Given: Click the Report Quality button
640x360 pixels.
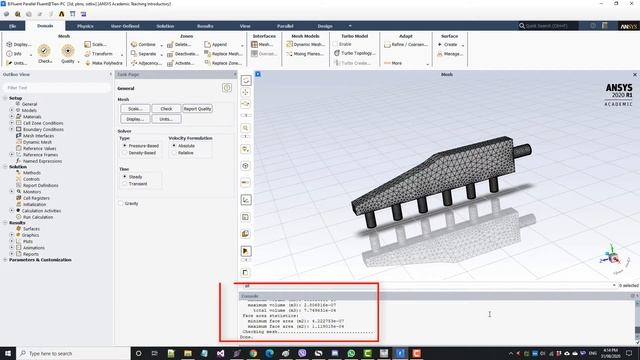Looking at the screenshot, I should pyautogui.click(x=197, y=109).
